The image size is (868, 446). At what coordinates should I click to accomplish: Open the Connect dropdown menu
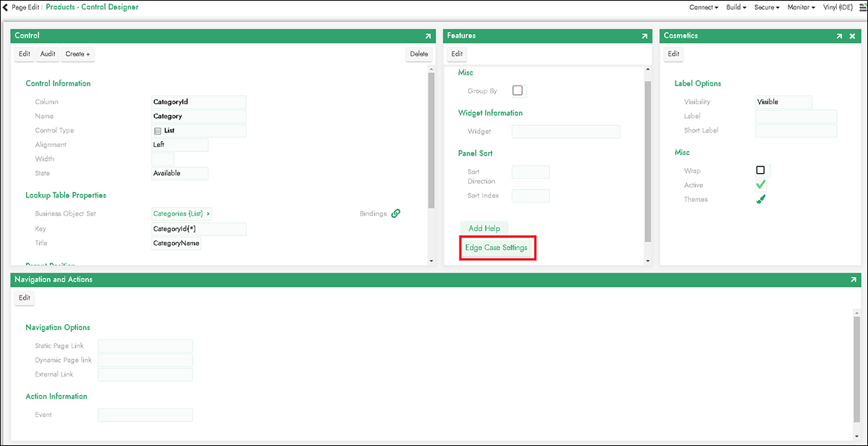click(x=703, y=7)
